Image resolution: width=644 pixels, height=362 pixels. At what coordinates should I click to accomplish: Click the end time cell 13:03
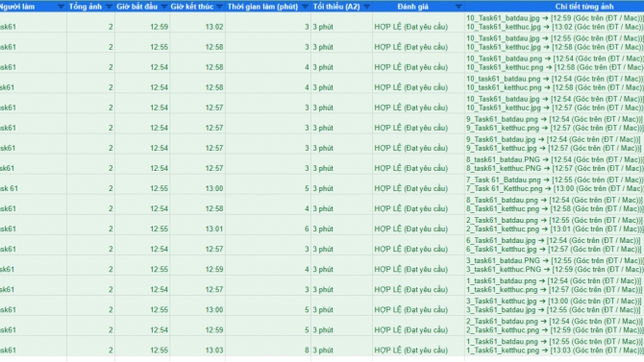coord(198,346)
